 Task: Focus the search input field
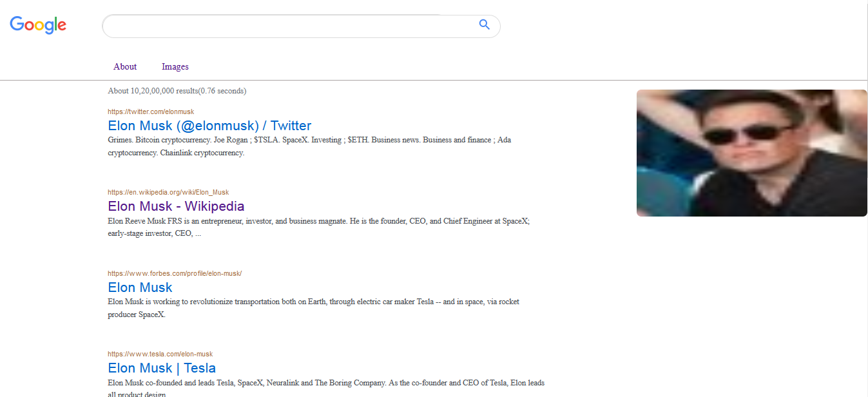click(x=290, y=26)
